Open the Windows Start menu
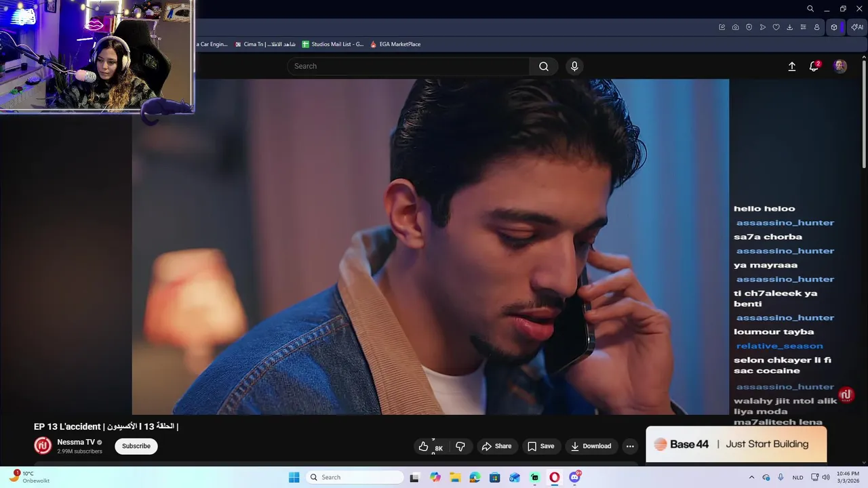The image size is (868, 488). point(294,477)
